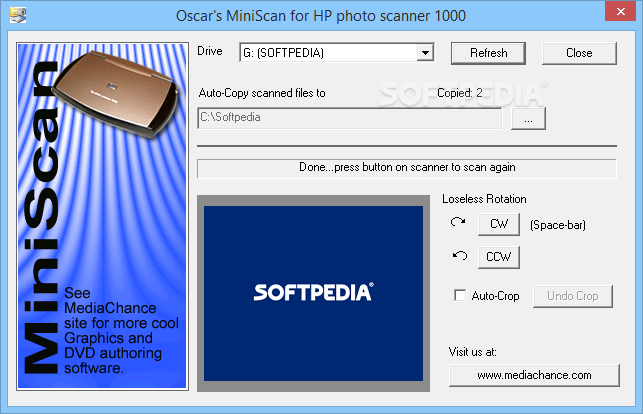The height and width of the screenshot is (414, 643).
Task: Click the MiniScan MediaChance banner
Action: click(102, 216)
